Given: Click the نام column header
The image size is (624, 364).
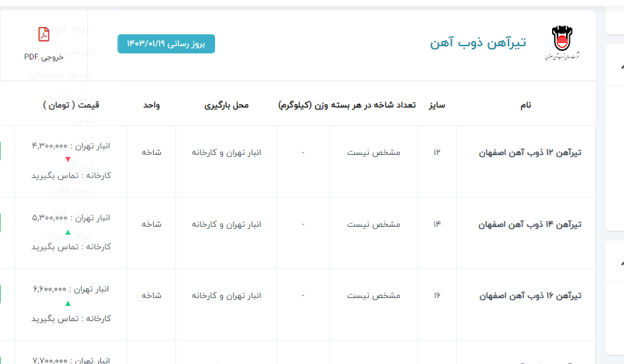Looking at the screenshot, I should (x=526, y=105).
